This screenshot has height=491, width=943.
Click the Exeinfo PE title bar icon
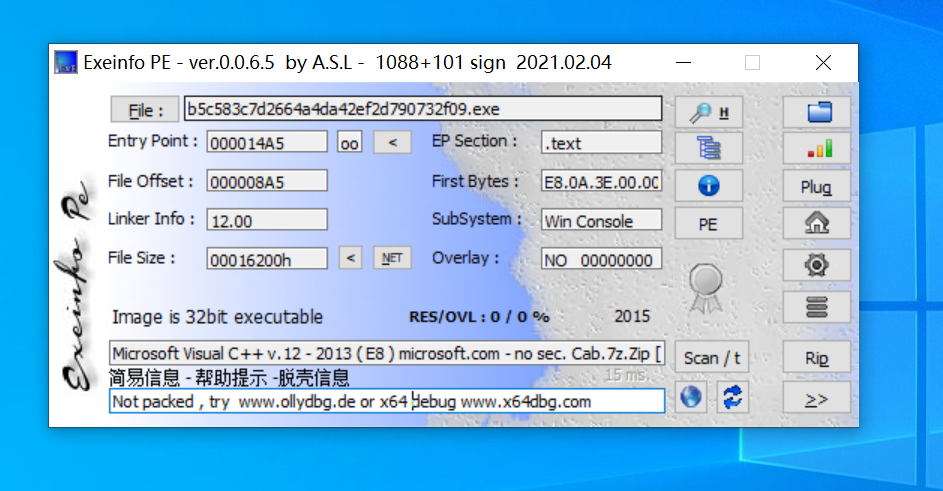click(66, 62)
